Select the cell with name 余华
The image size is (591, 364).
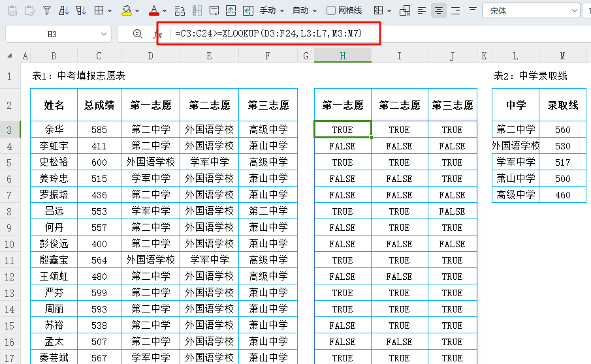[x=54, y=130]
